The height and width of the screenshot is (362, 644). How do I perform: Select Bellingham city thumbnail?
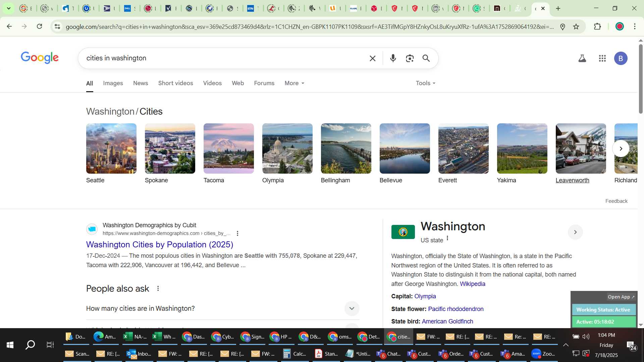pos(346,148)
